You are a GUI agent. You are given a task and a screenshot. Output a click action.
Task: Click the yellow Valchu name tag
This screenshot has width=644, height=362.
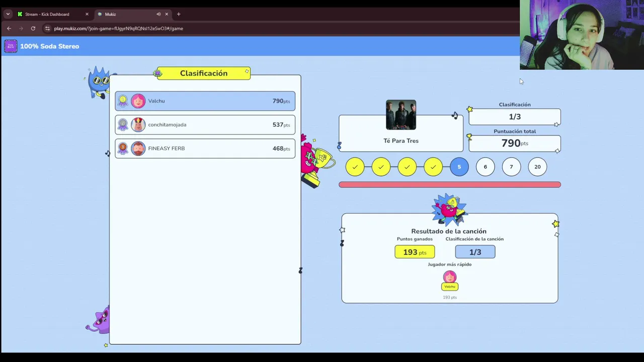pos(450,287)
